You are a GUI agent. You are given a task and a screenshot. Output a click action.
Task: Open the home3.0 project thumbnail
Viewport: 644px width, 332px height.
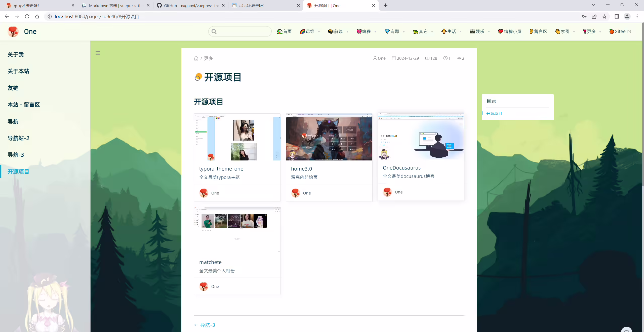329,137
